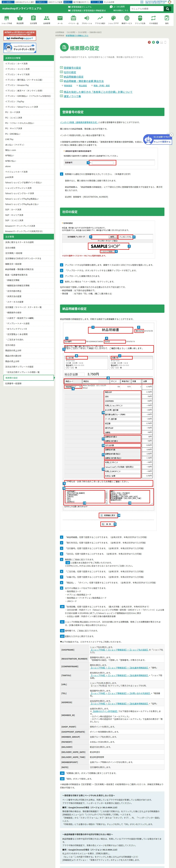Select 帳票類の設定 active sidebar item
The image size is (176, 868).
[29, 378]
